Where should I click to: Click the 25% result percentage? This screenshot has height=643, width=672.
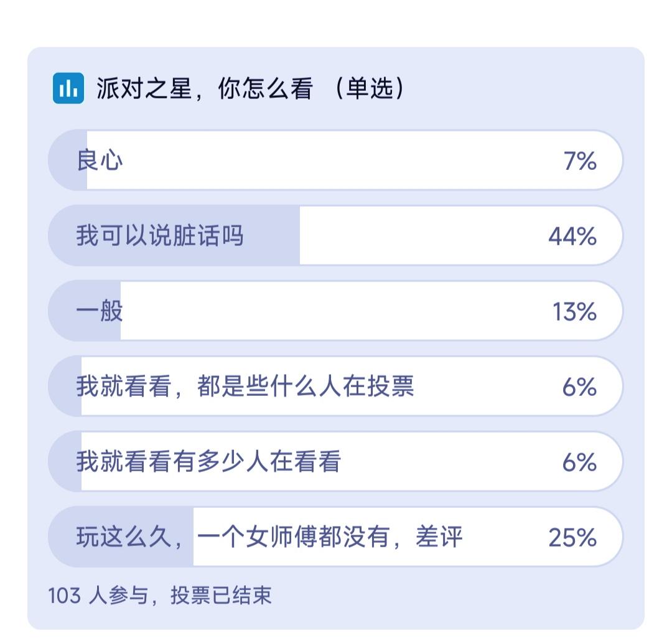click(x=572, y=538)
